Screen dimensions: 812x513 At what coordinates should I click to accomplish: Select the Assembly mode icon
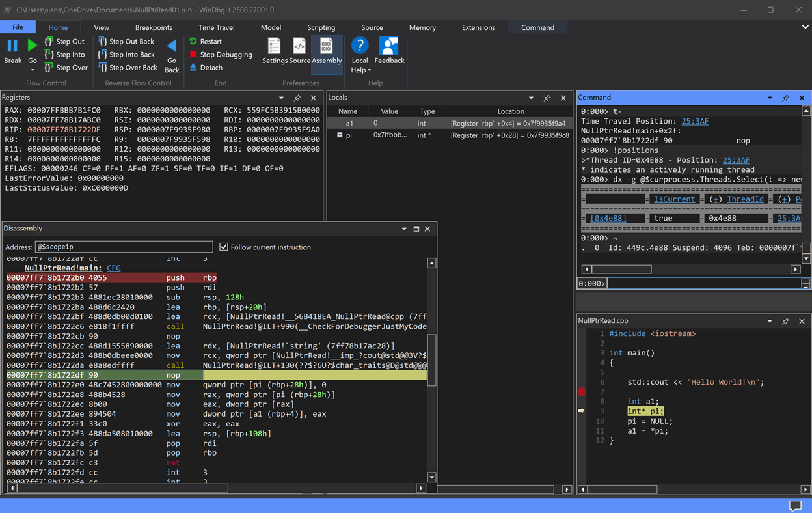[327, 47]
